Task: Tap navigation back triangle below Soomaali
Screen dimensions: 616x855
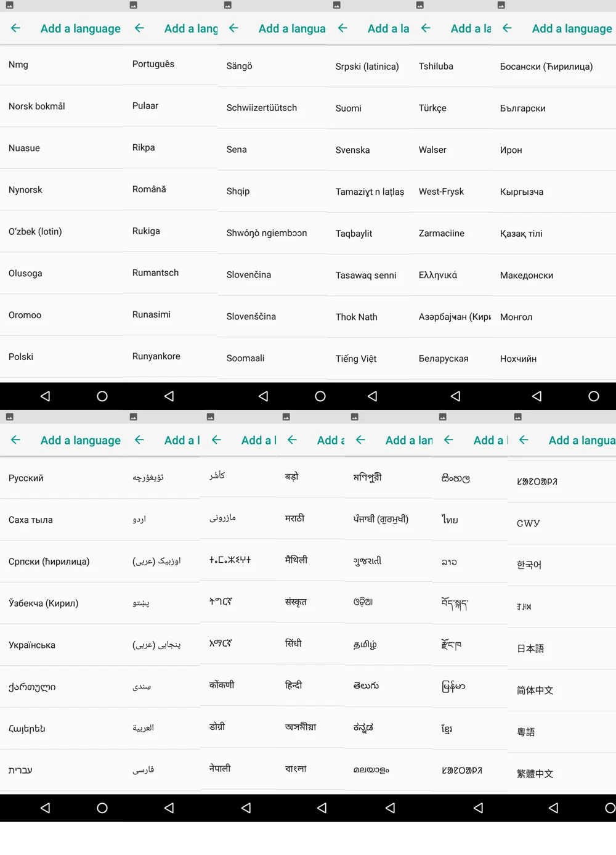Action: [263, 396]
